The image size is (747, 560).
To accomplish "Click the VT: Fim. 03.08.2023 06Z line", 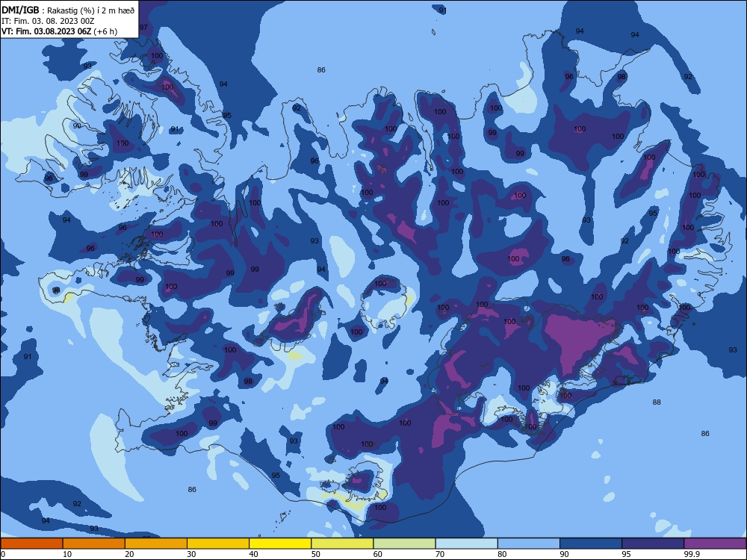I will [60, 31].
